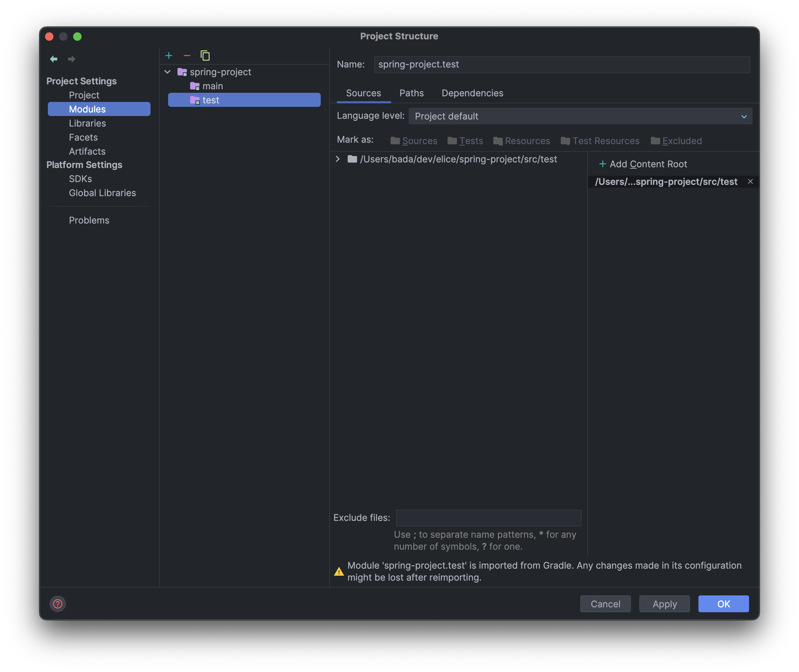Viewport: 799px width, 672px height.
Task: Expand the src/test content root folder
Action: 337,159
